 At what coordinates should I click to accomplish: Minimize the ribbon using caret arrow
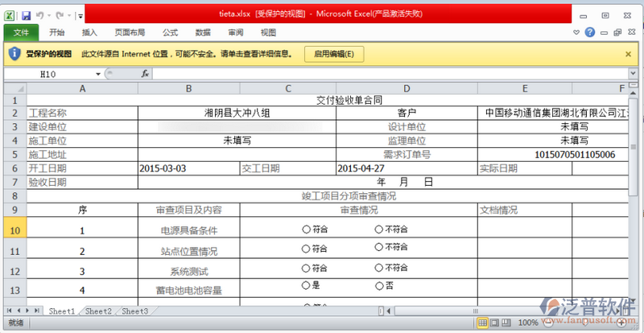576,33
